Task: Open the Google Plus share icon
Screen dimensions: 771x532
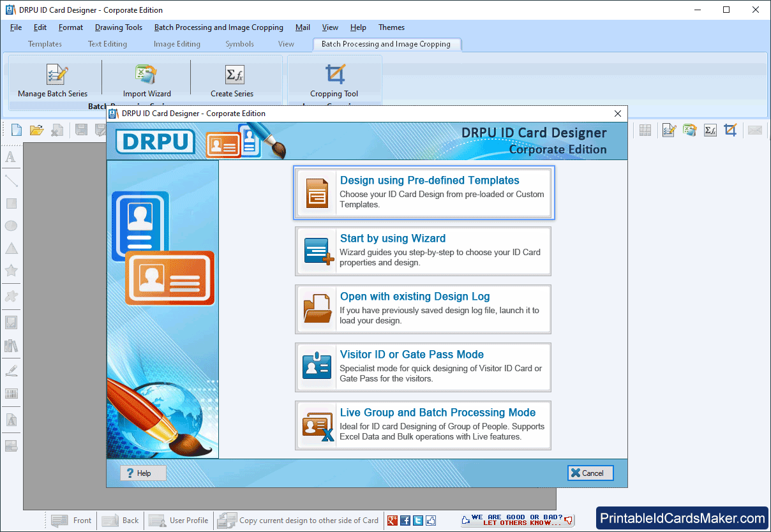Action: (x=393, y=521)
